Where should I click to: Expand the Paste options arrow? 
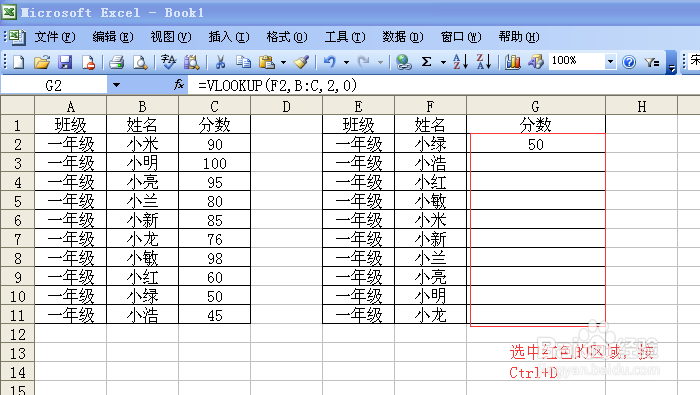click(x=283, y=62)
